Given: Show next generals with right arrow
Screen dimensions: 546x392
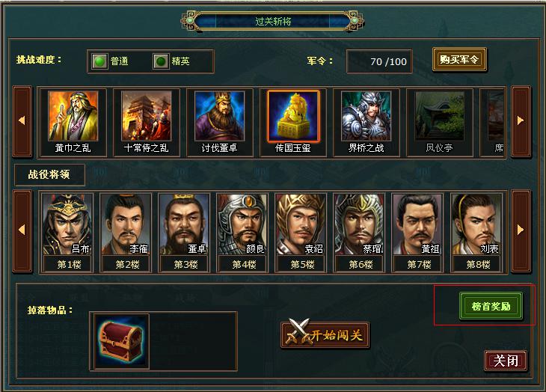Looking at the screenshot, I should click(x=521, y=230).
